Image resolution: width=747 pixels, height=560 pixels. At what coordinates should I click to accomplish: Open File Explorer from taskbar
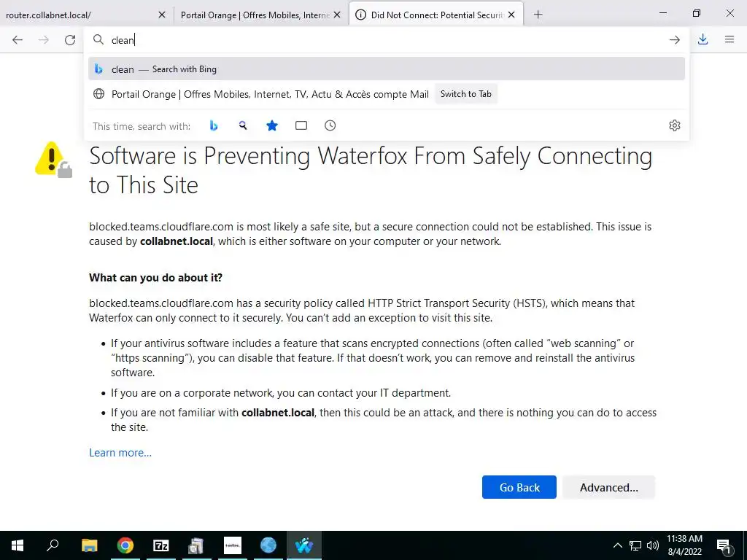tap(89, 545)
